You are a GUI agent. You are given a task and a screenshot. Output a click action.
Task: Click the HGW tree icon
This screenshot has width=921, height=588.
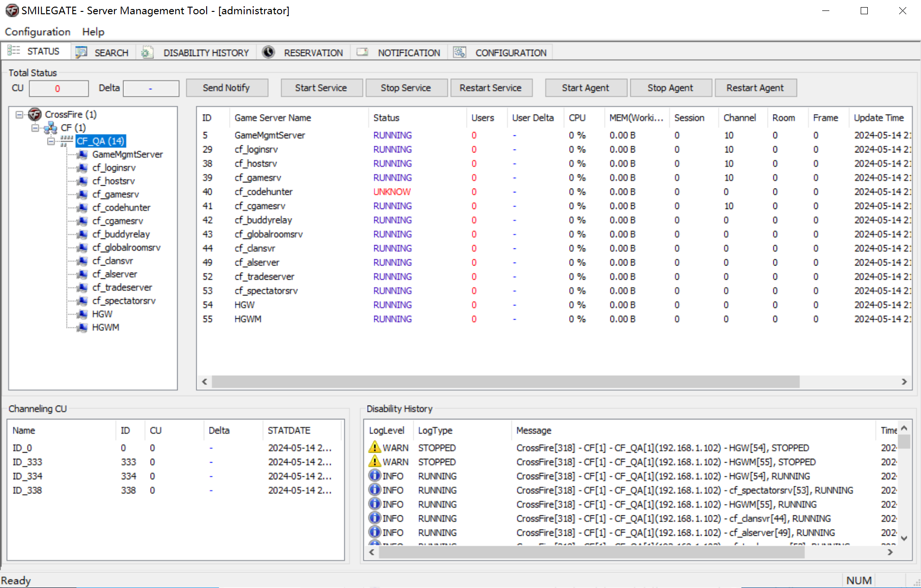tap(82, 314)
